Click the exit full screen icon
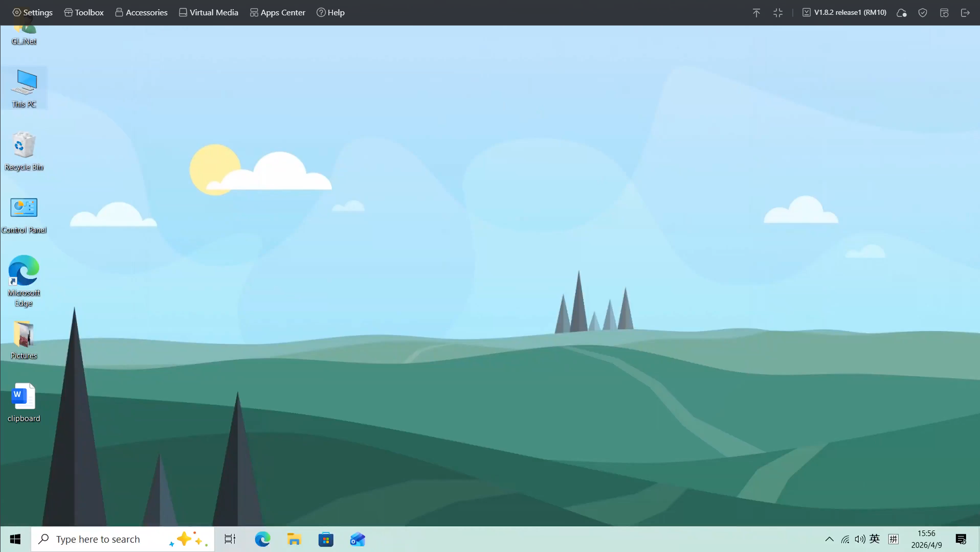This screenshot has height=552, width=980. pyautogui.click(x=777, y=13)
